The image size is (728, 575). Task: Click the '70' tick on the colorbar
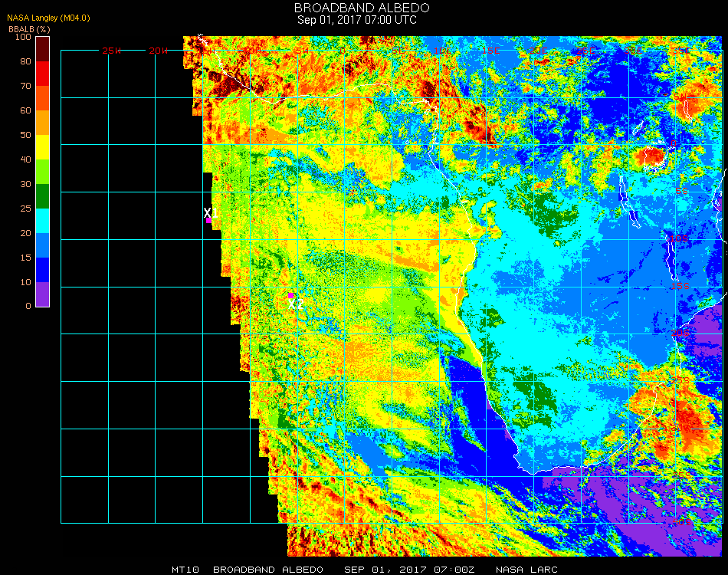pyautogui.click(x=25, y=86)
